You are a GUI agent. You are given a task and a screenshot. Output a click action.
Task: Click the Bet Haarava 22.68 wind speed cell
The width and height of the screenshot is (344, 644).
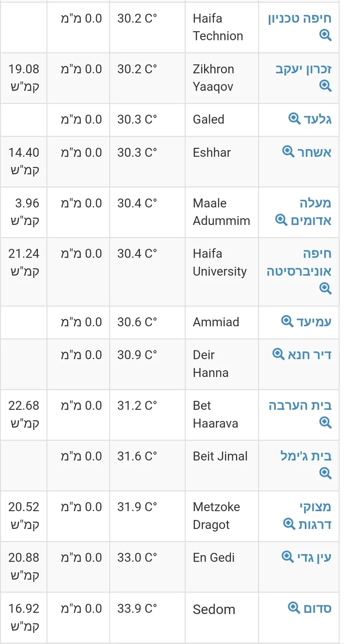tap(24, 414)
